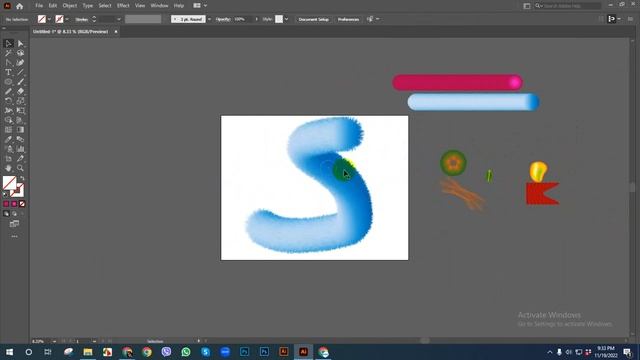Open the stroke weight dropdown

tap(119, 19)
